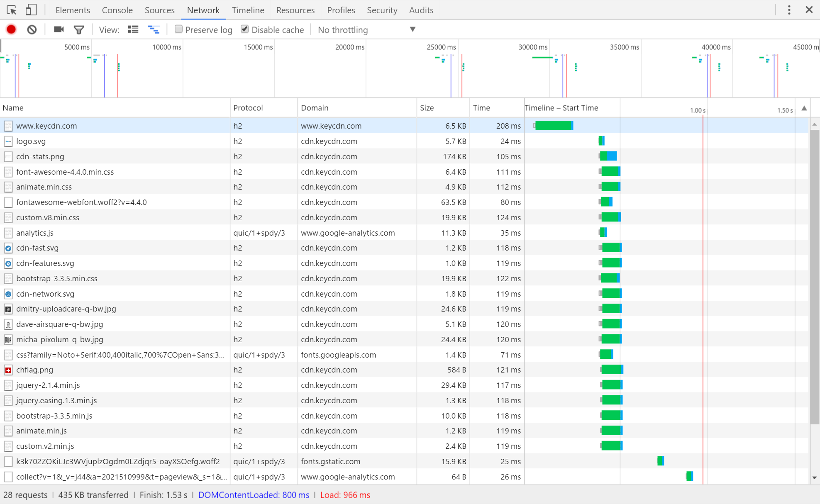Click the dmitry-uploadcare-q-bw.jpg thumbnail icon
This screenshot has height=504, width=820.
[x=8, y=309]
